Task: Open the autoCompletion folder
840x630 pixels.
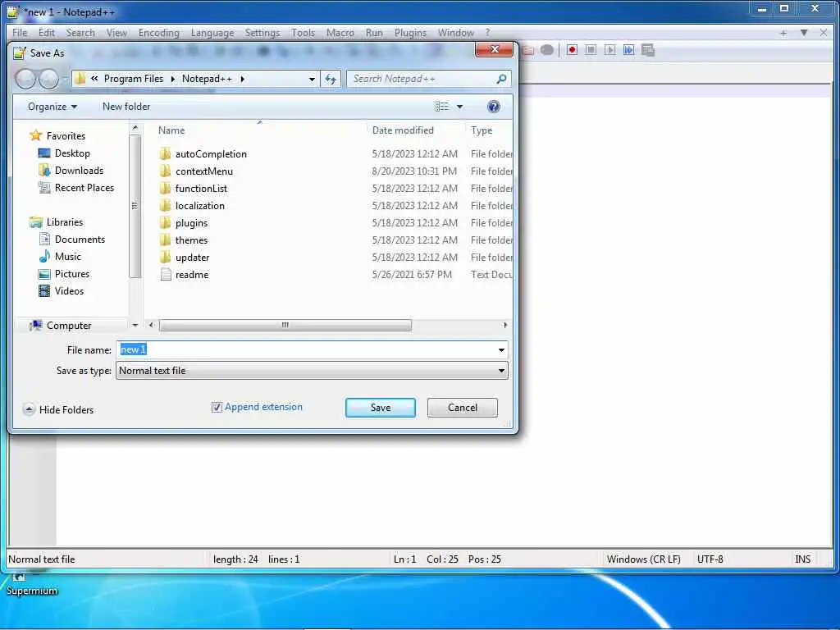Action: [211, 154]
